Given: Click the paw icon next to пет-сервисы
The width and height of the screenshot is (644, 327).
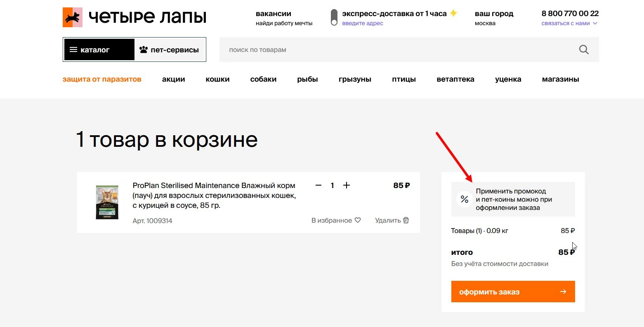Looking at the screenshot, I should pos(143,49).
